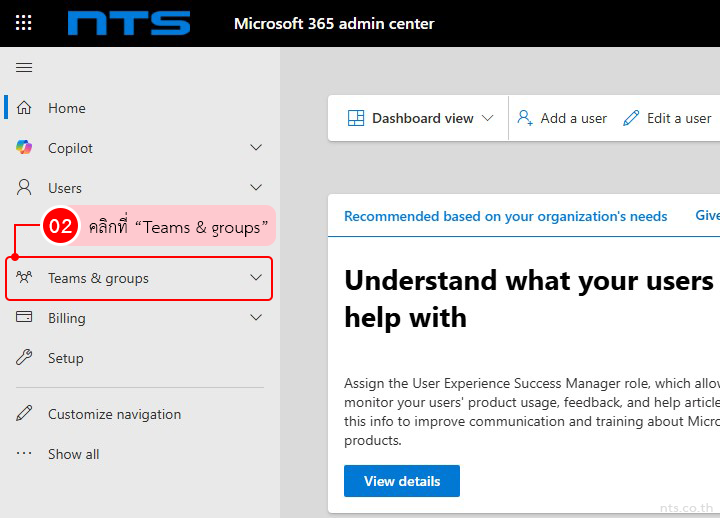This screenshot has width=720, height=518.
Task: Click Show all in navigation
Action: tap(73, 454)
